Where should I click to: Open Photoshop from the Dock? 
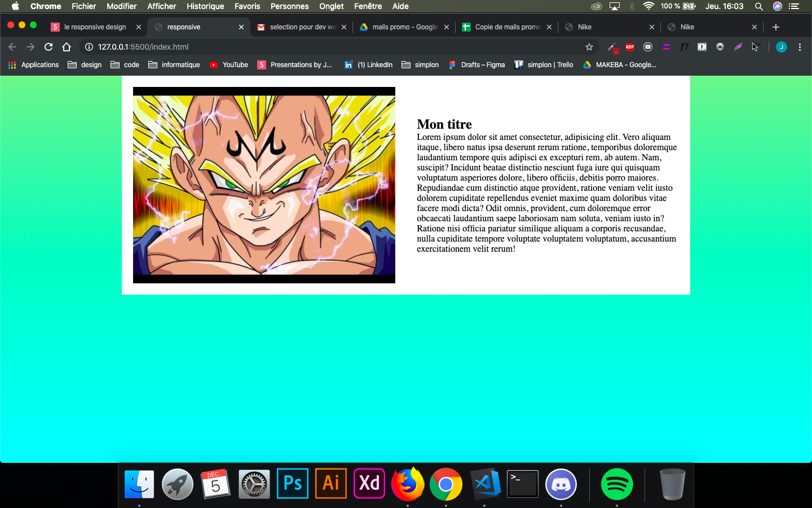click(293, 484)
